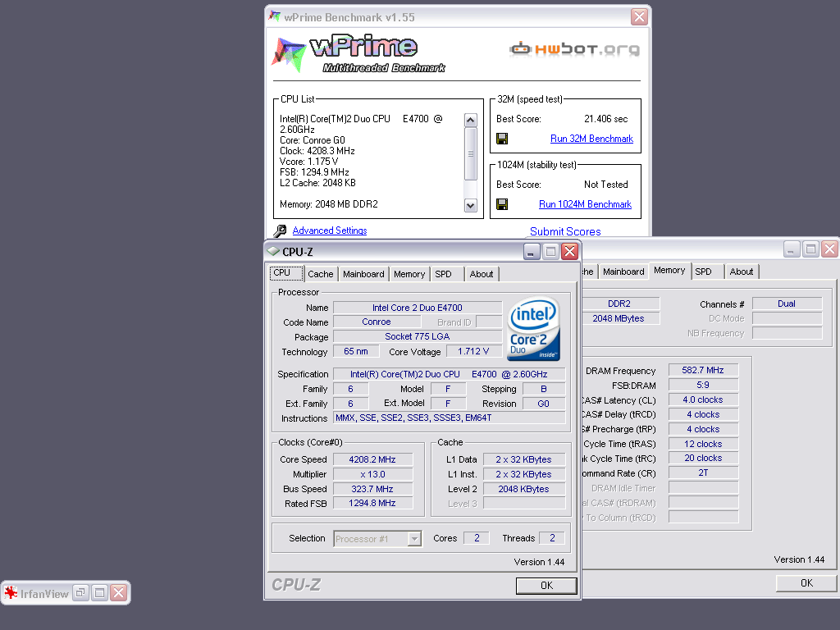
Task: Open the Advanced Settings link
Action: pos(330,231)
